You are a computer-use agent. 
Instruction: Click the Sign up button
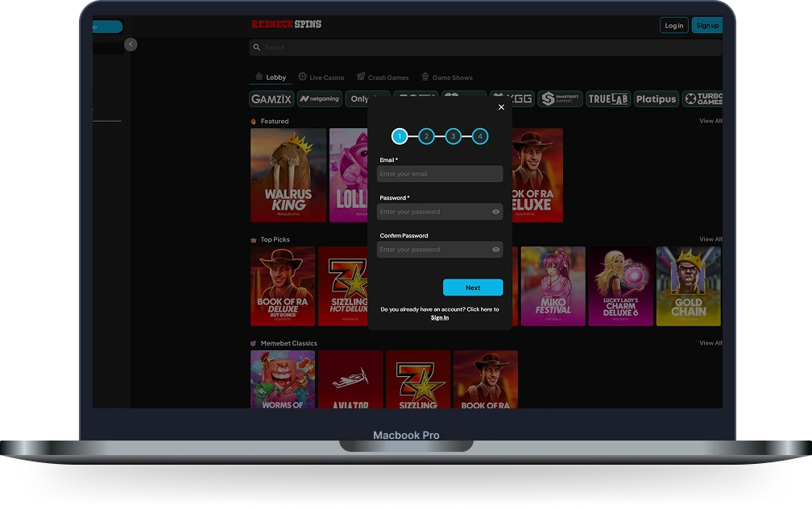pos(707,26)
